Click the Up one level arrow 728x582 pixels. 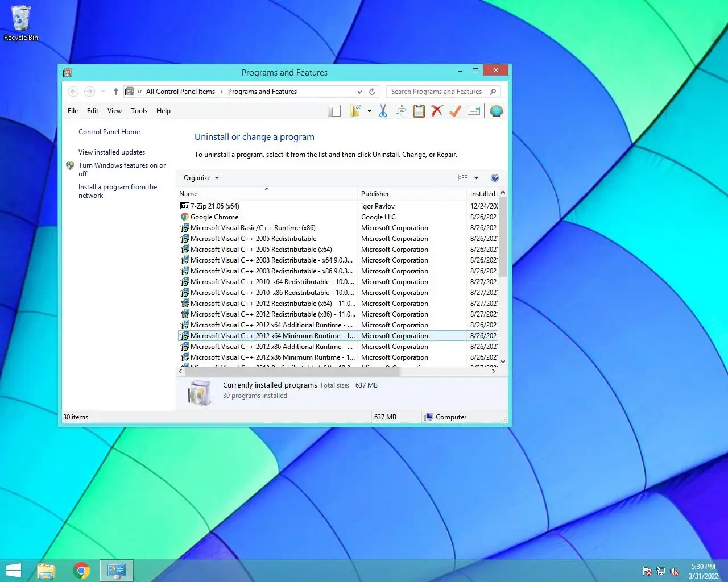pyautogui.click(x=116, y=92)
